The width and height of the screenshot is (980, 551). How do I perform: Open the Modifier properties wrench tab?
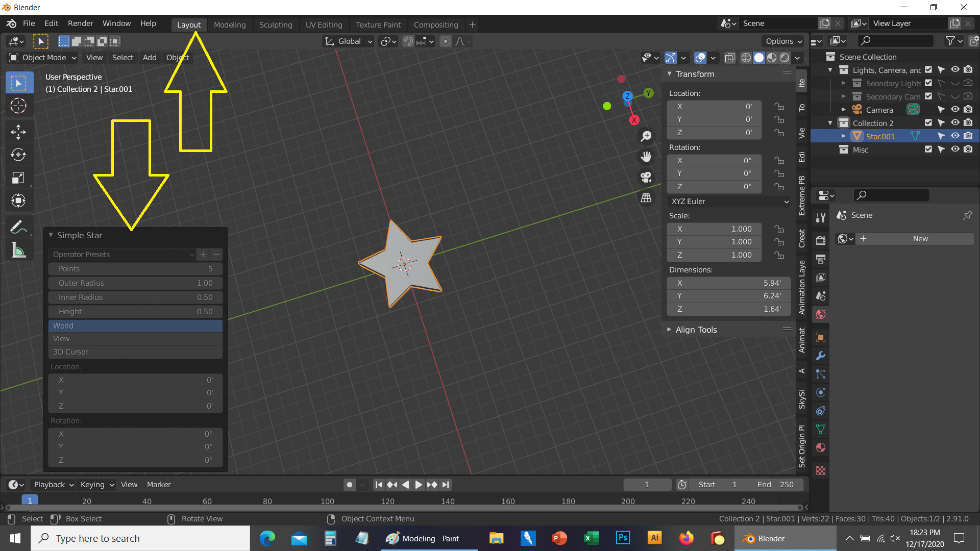tap(821, 356)
